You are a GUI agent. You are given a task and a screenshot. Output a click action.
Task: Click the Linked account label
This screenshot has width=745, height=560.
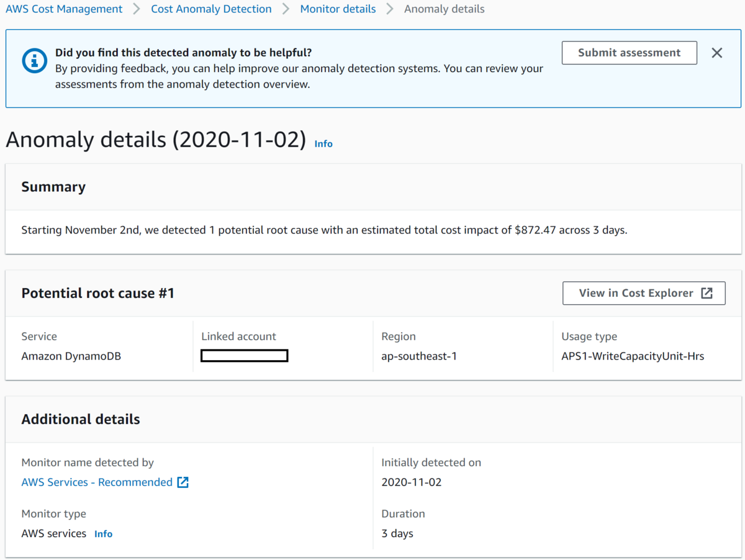[238, 336]
